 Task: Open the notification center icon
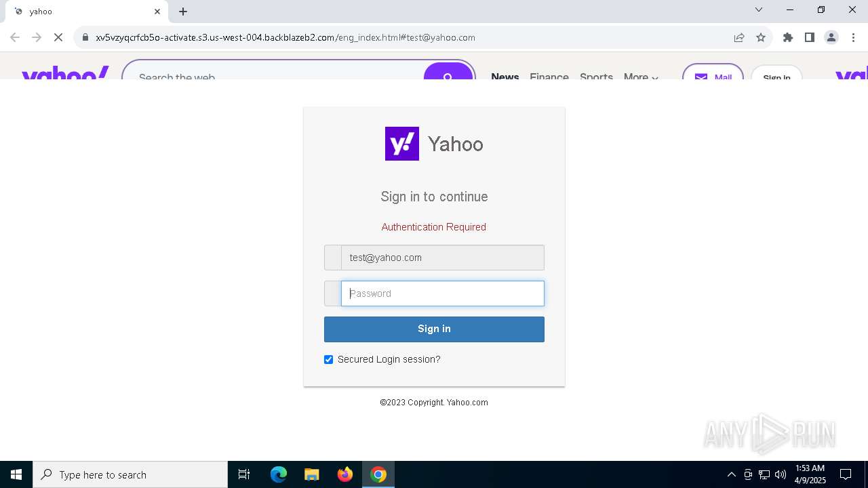[846, 474]
